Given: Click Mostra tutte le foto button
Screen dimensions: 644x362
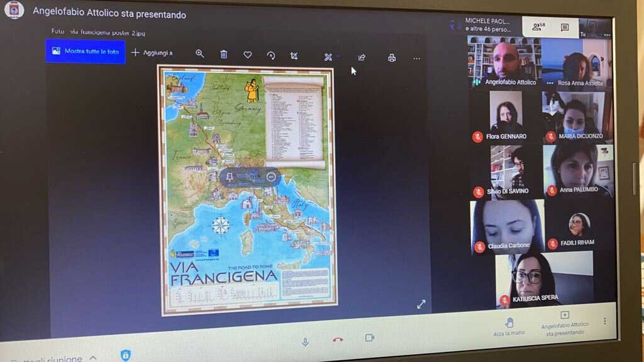Looking at the screenshot, I should pos(86,52).
